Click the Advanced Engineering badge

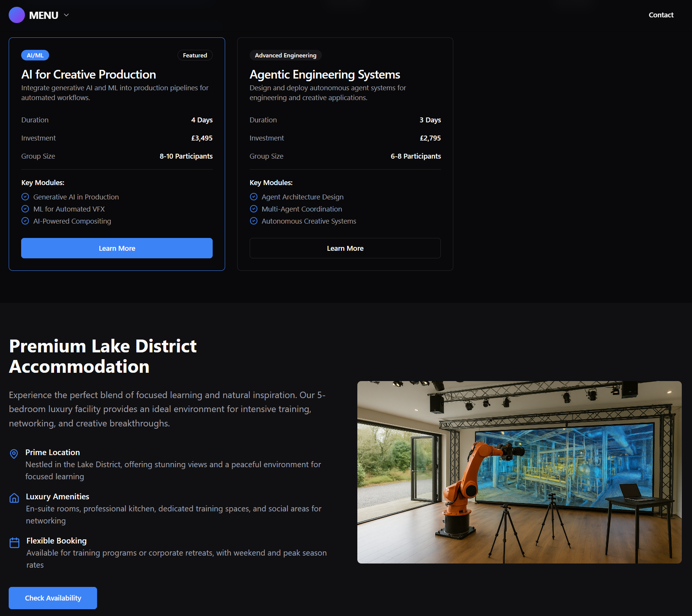286,55
